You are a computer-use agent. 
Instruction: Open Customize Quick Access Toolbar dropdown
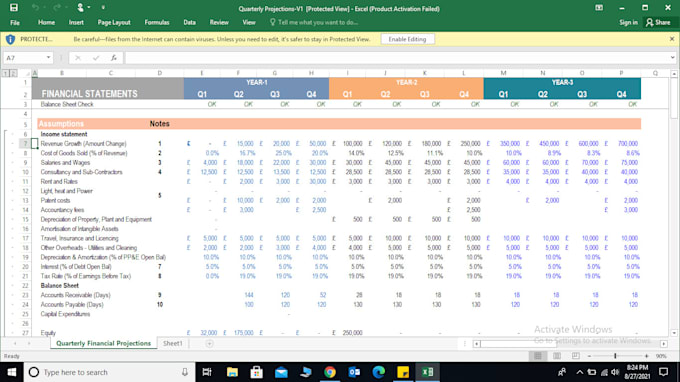point(103,7)
